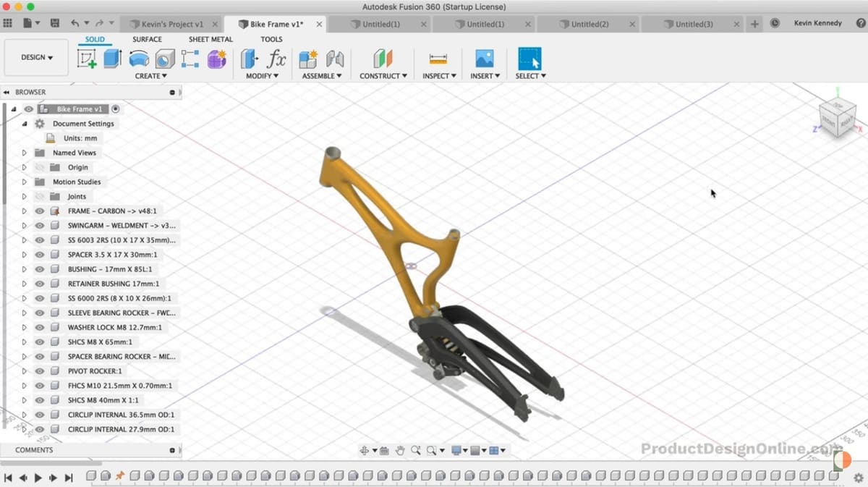The width and height of the screenshot is (868, 487).
Task: Hide the SWINGARM – WELDMENT component
Action: point(40,226)
